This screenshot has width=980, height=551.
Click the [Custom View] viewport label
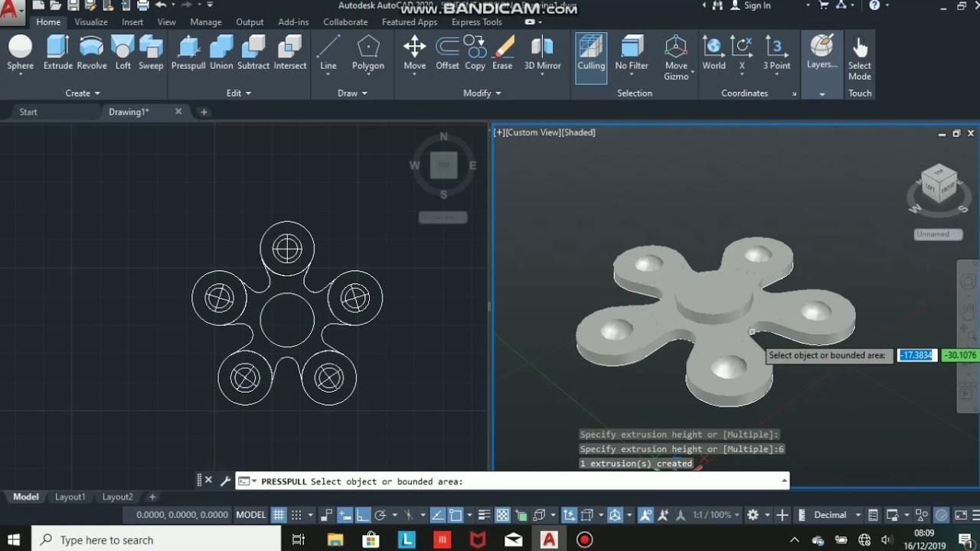click(x=534, y=132)
